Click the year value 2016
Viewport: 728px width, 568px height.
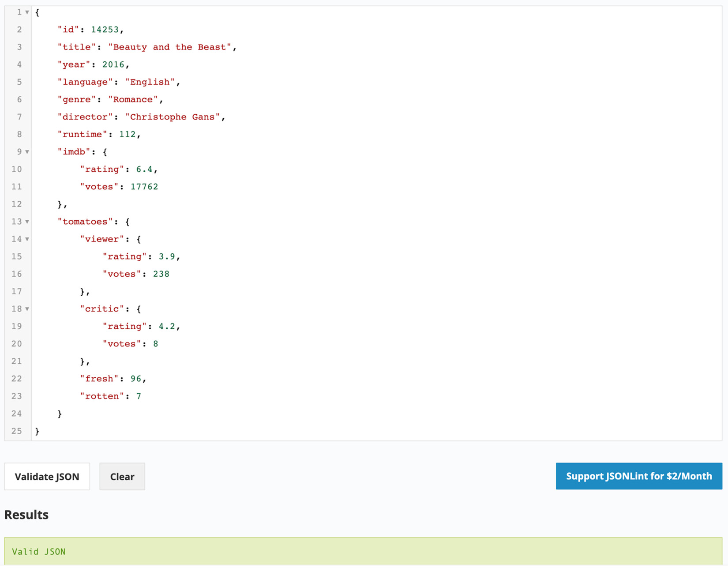(113, 64)
